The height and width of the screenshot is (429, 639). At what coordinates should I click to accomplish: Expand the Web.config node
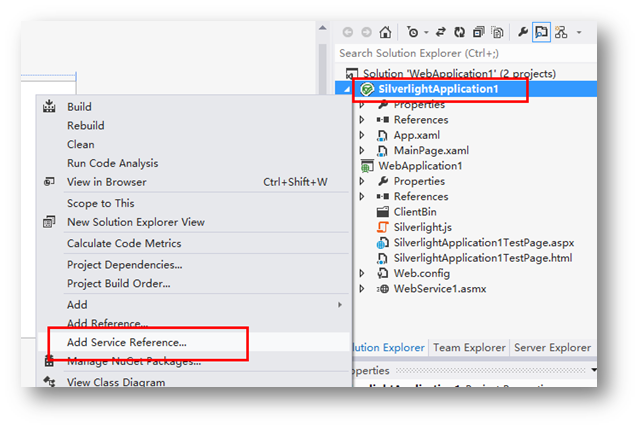[362, 273]
